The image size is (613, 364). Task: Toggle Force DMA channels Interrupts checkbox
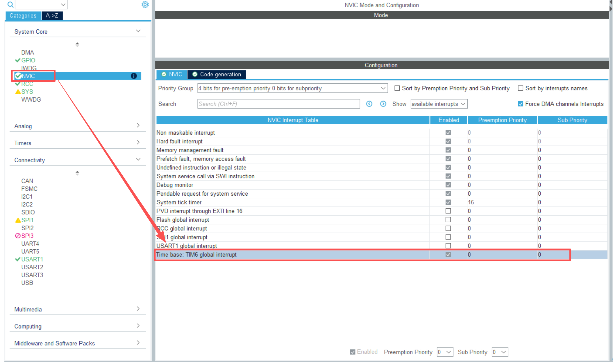[x=521, y=104]
